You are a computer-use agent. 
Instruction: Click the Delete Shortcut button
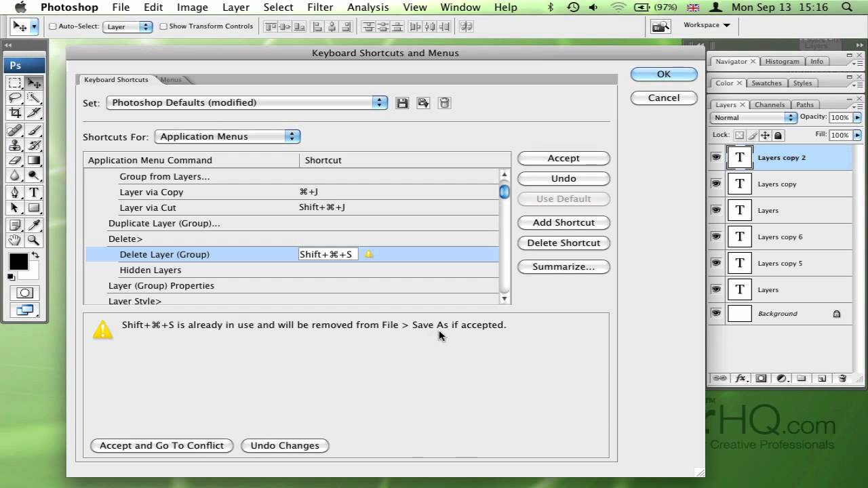coord(564,243)
